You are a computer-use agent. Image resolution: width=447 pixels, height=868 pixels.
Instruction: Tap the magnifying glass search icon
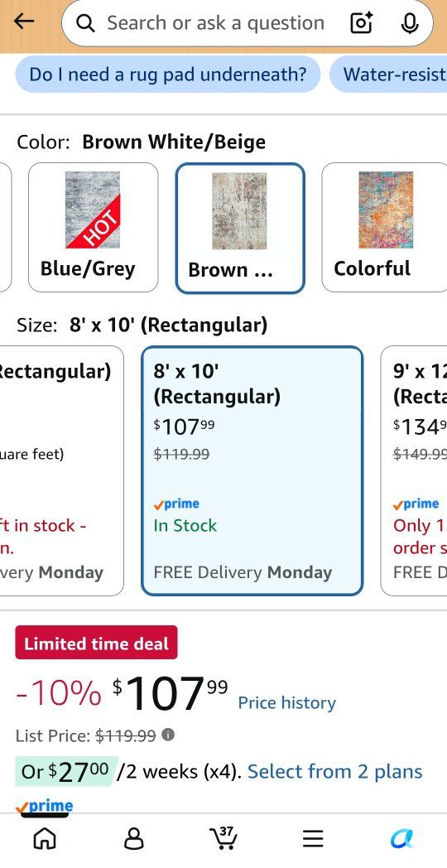[85, 23]
